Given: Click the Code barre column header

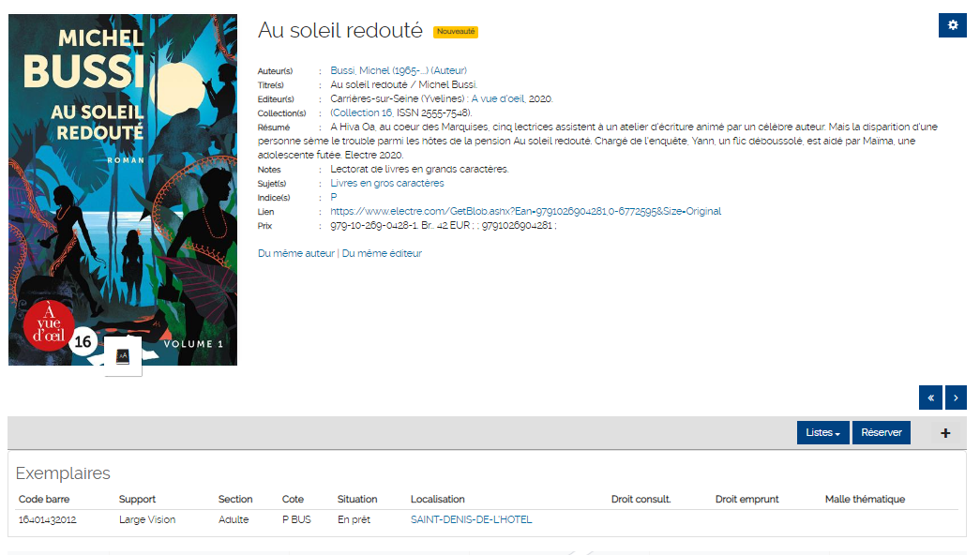Looking at the screenshot, I should coord(44,499).
